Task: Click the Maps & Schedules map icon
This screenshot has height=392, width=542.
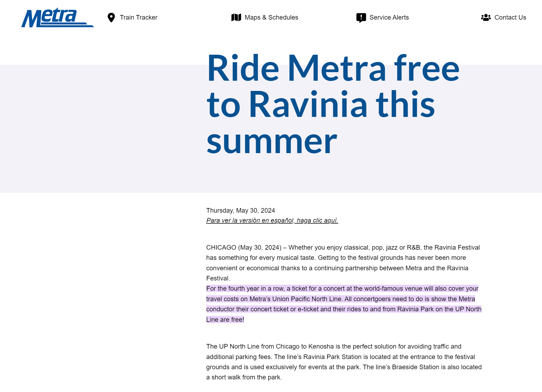Action: tap(236, 17)
